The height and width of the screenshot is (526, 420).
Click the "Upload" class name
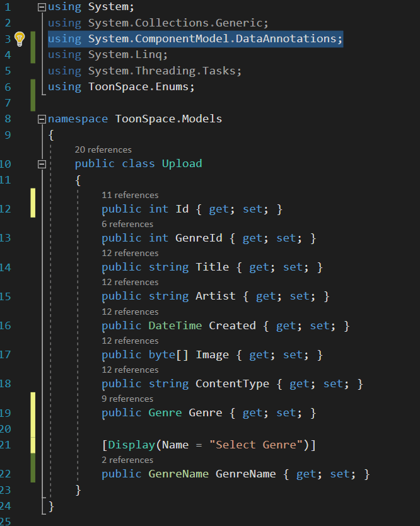click(182, 164)
